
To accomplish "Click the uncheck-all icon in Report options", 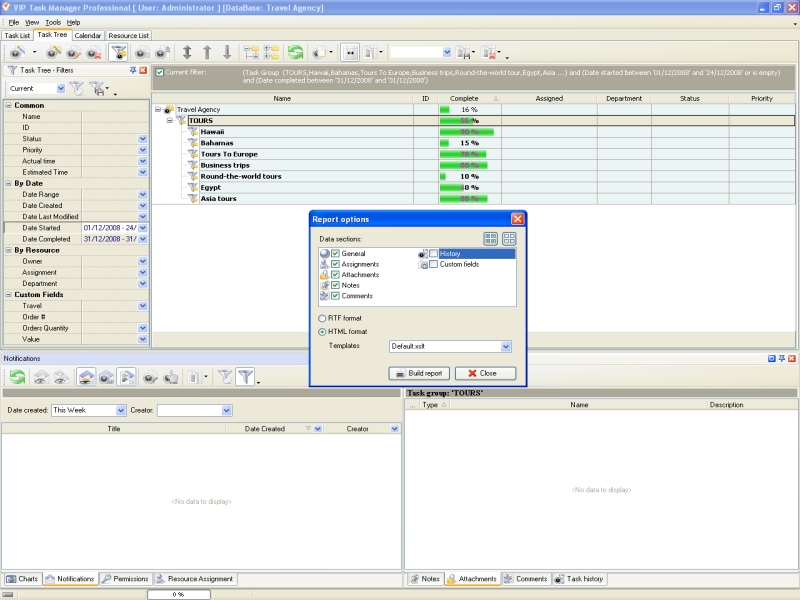I will click(x=509, y=238).
